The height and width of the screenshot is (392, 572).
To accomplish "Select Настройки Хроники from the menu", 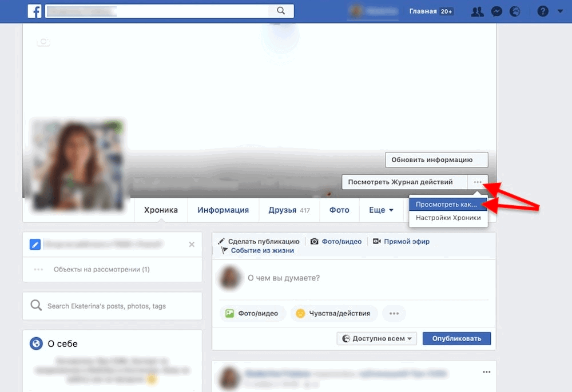I will click(448, 218).
